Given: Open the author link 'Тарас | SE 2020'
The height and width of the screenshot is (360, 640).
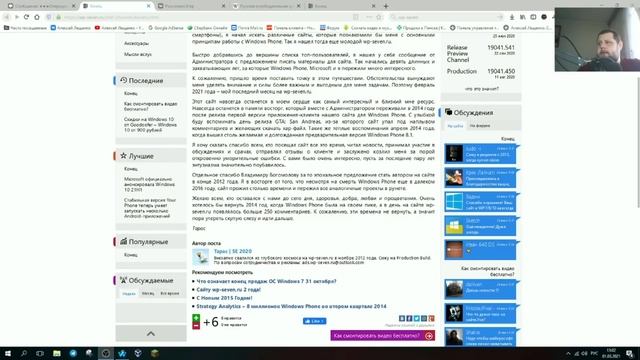Looking at the screenshot, I should pyautogui.click(x=233, y=251).
